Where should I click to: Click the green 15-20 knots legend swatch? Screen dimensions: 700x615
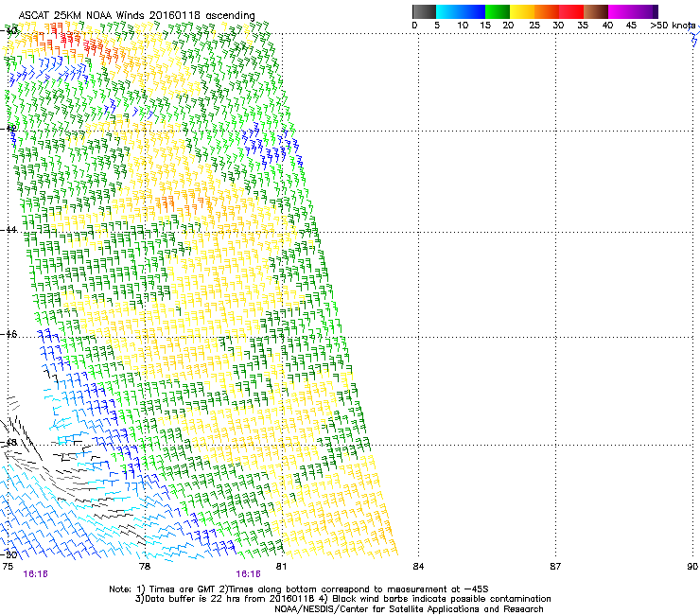(498, 11)
